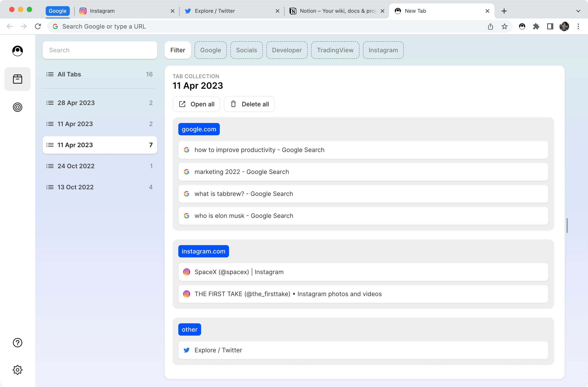Select the 11 Apr 2023 collection with 7 tabs

(100, 145)
